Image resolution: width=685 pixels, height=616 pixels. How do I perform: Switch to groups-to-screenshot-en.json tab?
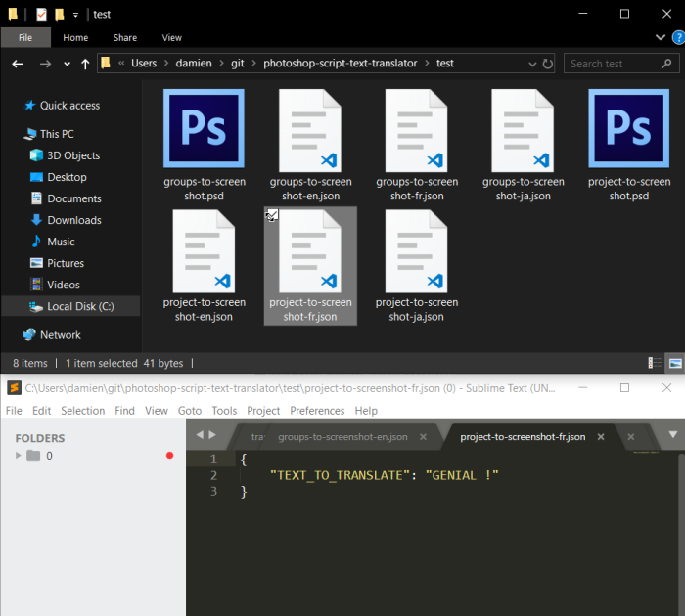pyautogui.click(x=342, y=436)
